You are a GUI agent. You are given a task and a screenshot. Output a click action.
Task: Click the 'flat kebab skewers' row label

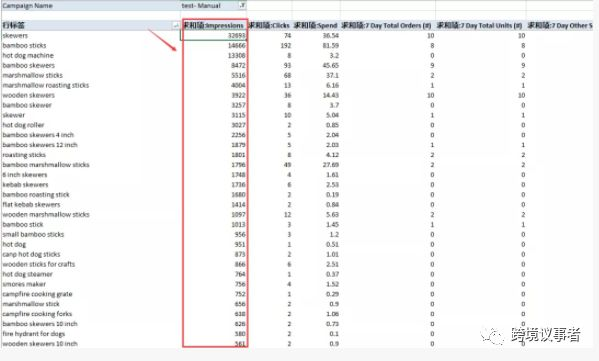pyautogui.click(x=31, y=204)
